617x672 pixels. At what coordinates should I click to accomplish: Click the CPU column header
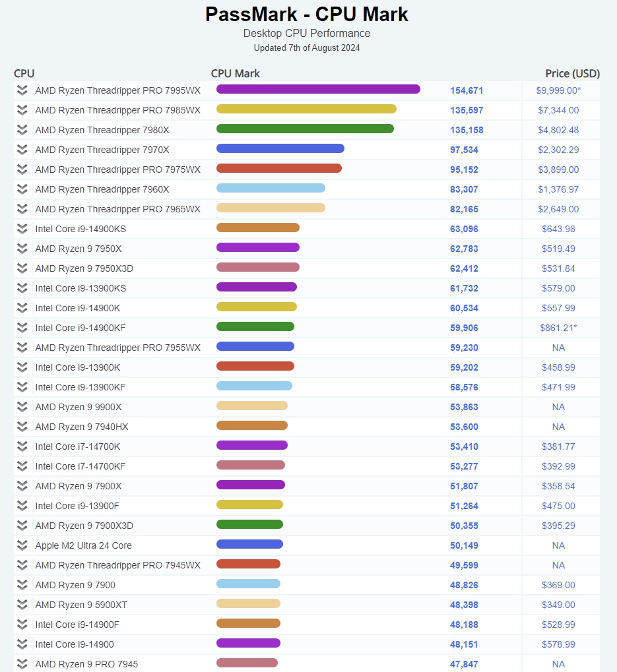(x=24, y=73)
